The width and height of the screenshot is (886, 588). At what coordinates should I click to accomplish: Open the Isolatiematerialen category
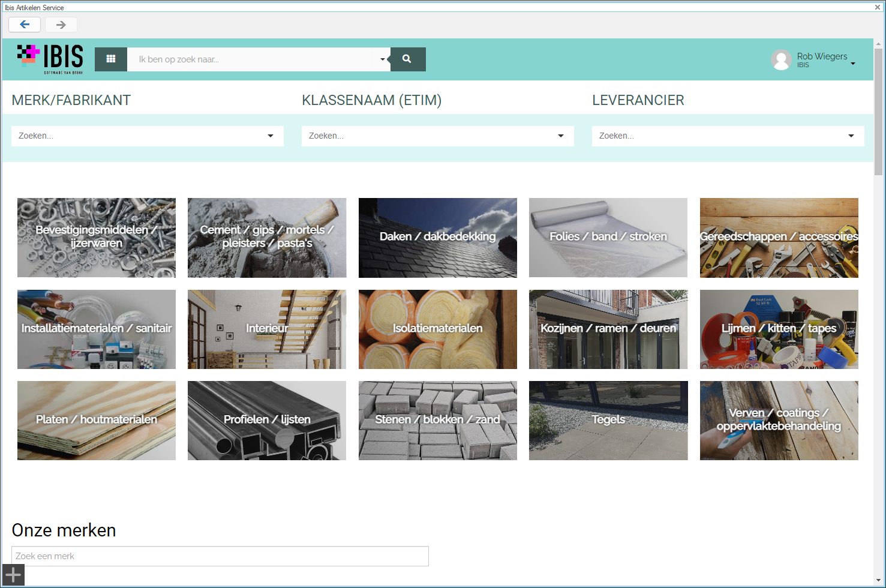(437, 329)
